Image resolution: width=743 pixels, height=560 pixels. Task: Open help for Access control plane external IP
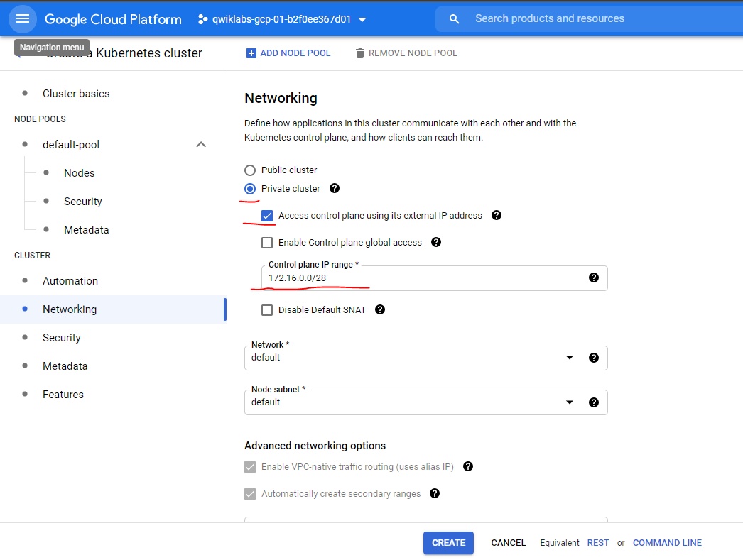click(x=496, y=215)
